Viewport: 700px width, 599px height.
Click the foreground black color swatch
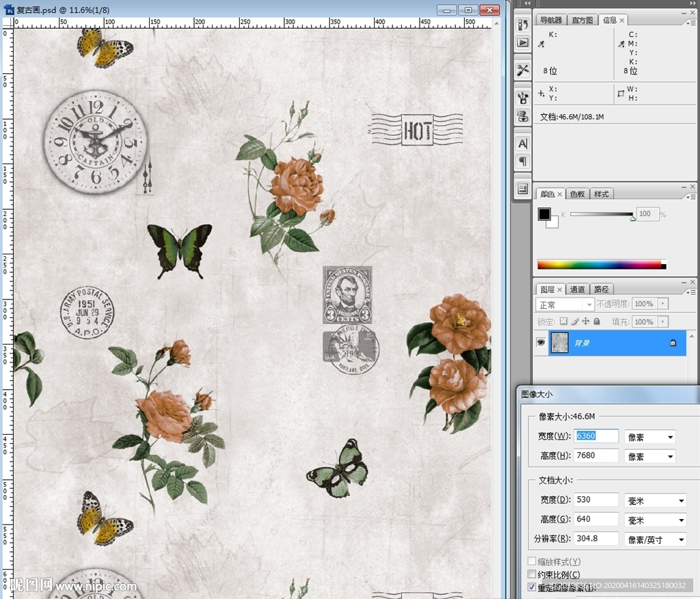coord(544,214)
